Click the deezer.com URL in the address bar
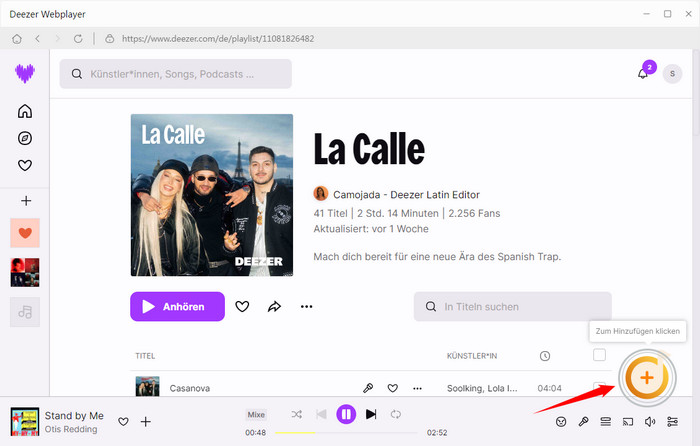This screenshot has width=700, height=446. tap(218, 39)
